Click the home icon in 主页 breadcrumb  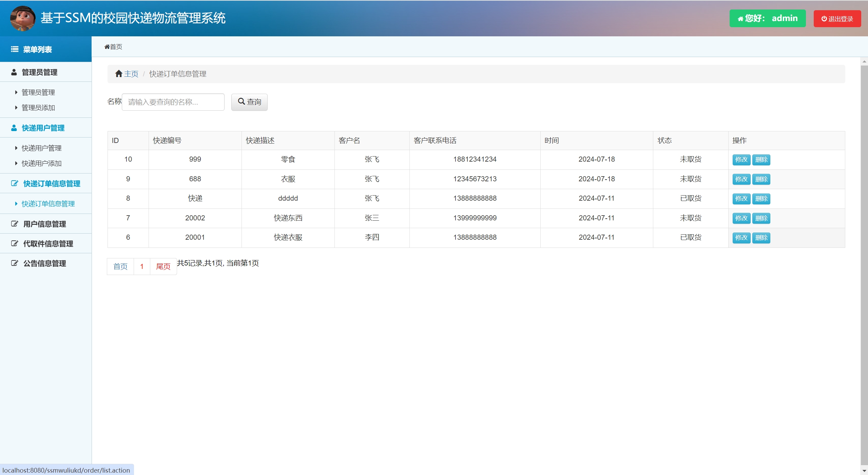118,74
